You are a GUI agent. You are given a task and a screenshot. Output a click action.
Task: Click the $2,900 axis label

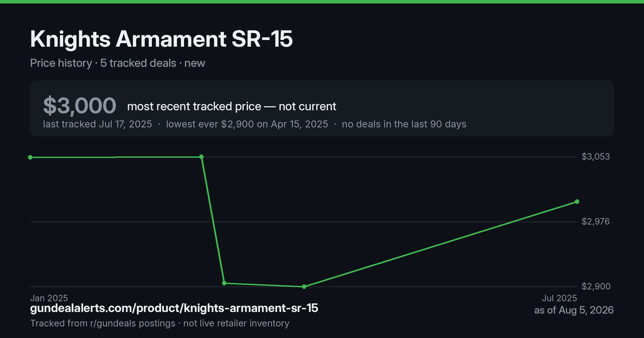596,286
